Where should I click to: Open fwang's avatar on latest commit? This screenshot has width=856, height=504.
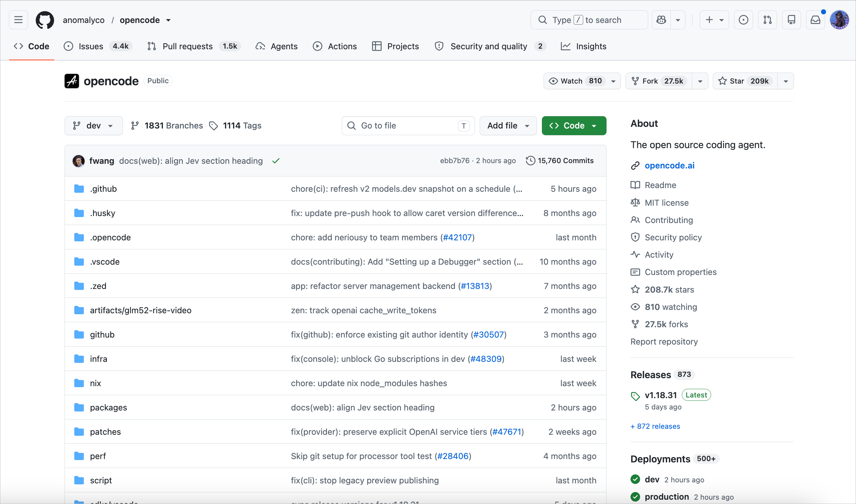[79, 161]
